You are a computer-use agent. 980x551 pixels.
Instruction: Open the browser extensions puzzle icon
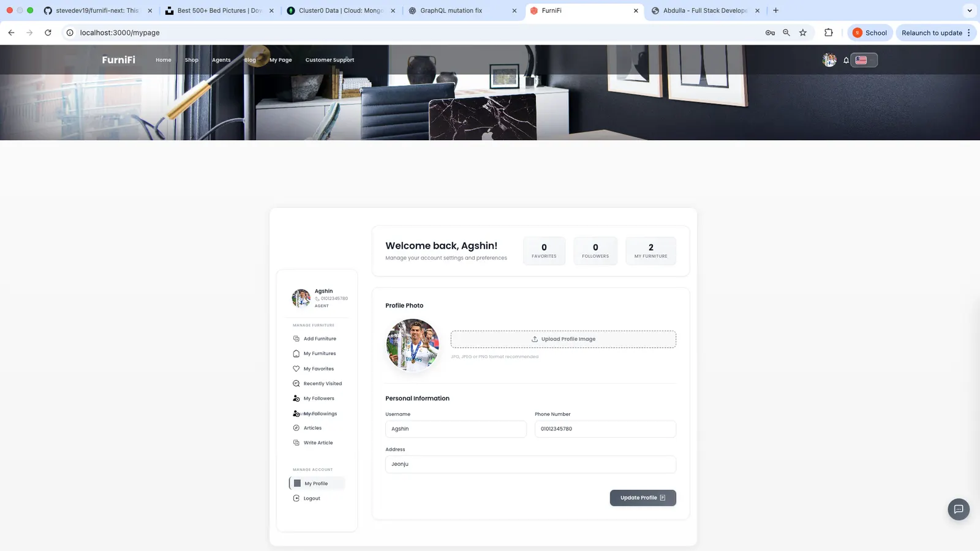[x=829, y=32]
